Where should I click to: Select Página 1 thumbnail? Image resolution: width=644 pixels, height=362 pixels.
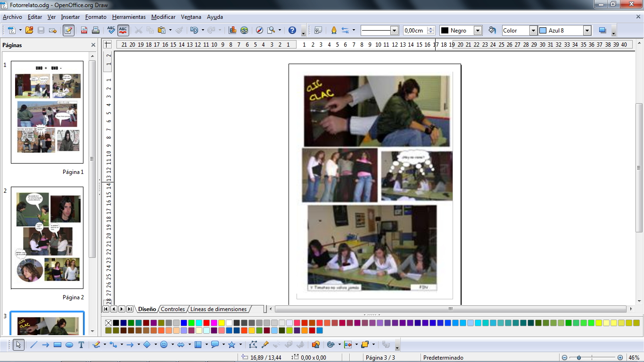tap(47, 112)
